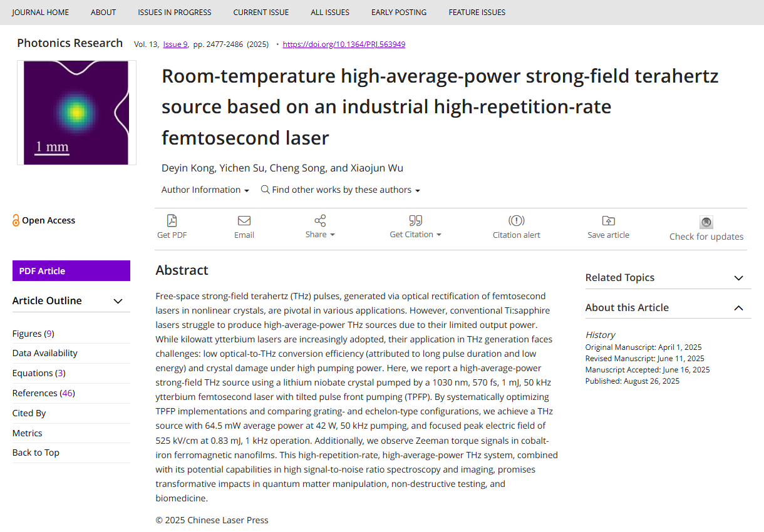Click the Save article folder icon

[x=608, y=220]
